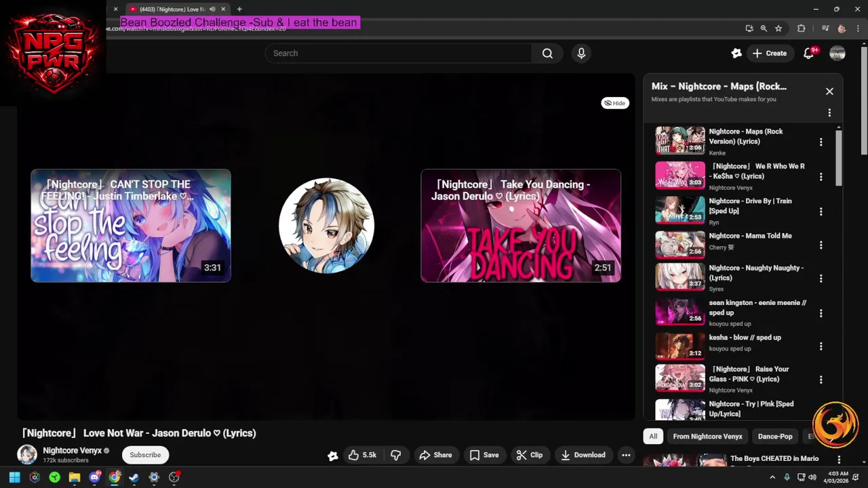Open the Mix playlist three-dot menu
Image resolution: width=868 pixels, height=488 pixels.
point(829,113)
